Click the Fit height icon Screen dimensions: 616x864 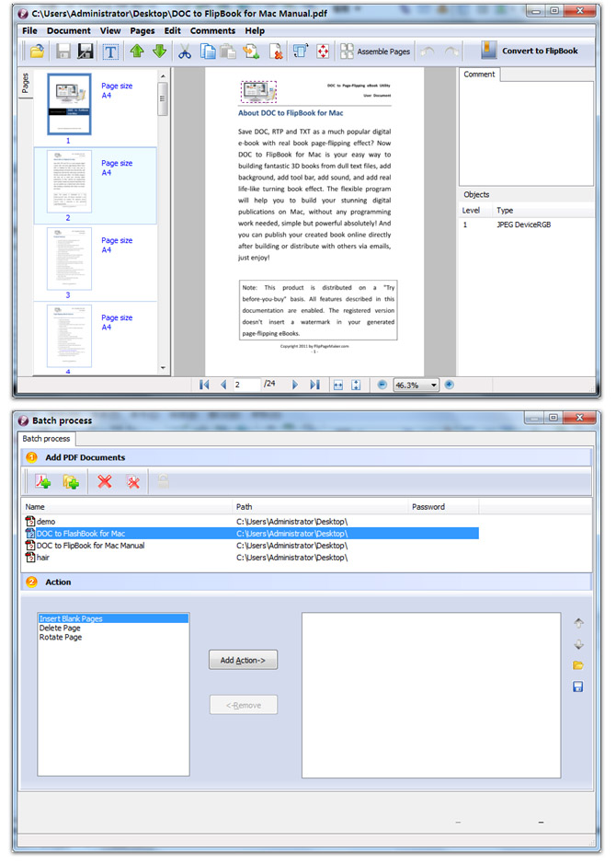click(356, 386)
